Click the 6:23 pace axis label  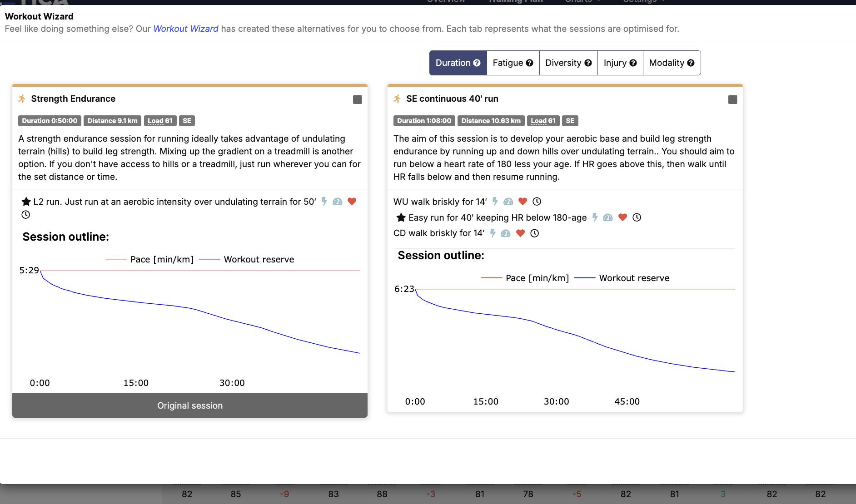pyautogui.click(x=404, y=289)
